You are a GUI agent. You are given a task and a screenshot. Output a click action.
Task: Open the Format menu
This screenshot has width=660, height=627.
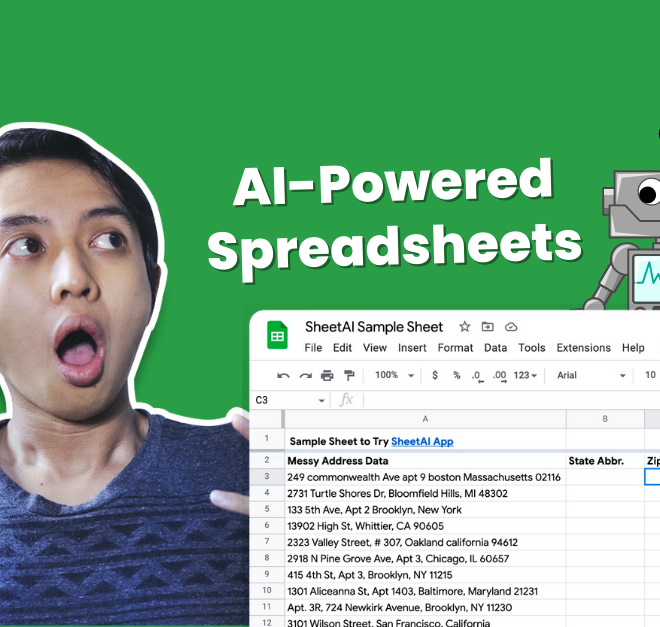[455, 348]
